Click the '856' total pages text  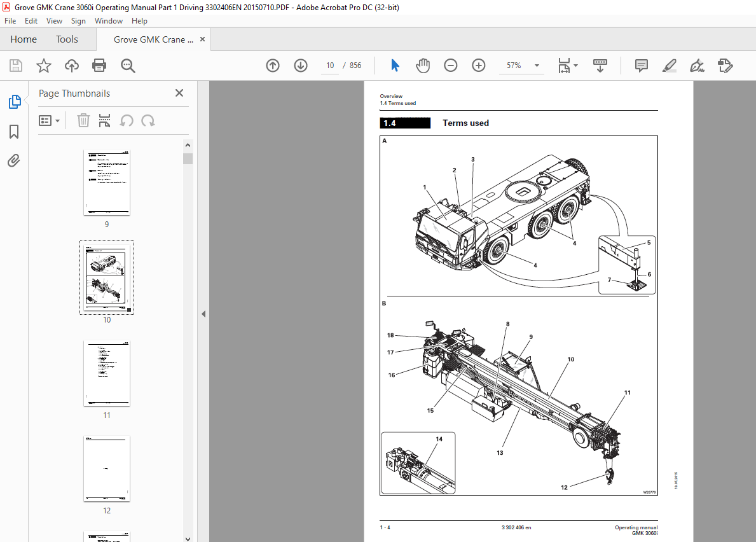[x=355, y=65]
